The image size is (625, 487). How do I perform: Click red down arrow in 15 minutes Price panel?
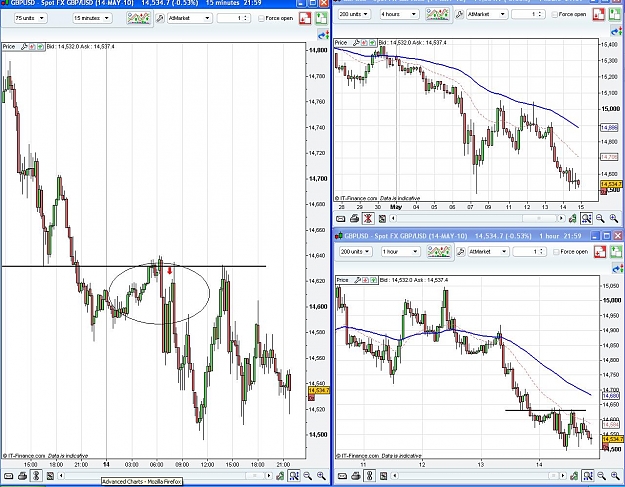click(x=32, y=47)
